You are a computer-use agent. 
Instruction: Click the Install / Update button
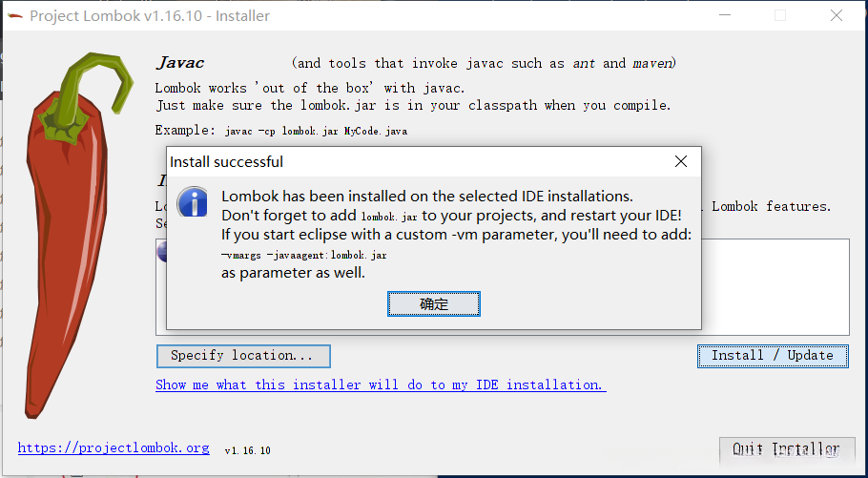coord(773,356)
